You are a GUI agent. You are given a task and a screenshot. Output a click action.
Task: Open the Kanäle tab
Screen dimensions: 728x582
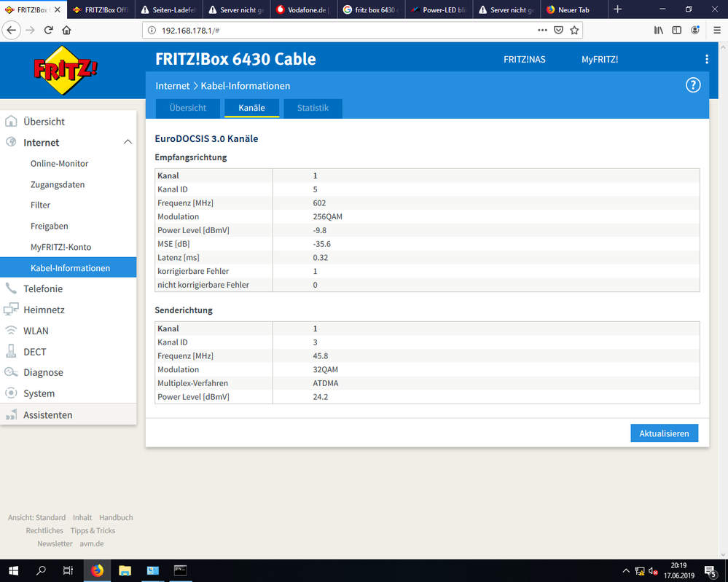pyautogui.click(x=251, y=108)
